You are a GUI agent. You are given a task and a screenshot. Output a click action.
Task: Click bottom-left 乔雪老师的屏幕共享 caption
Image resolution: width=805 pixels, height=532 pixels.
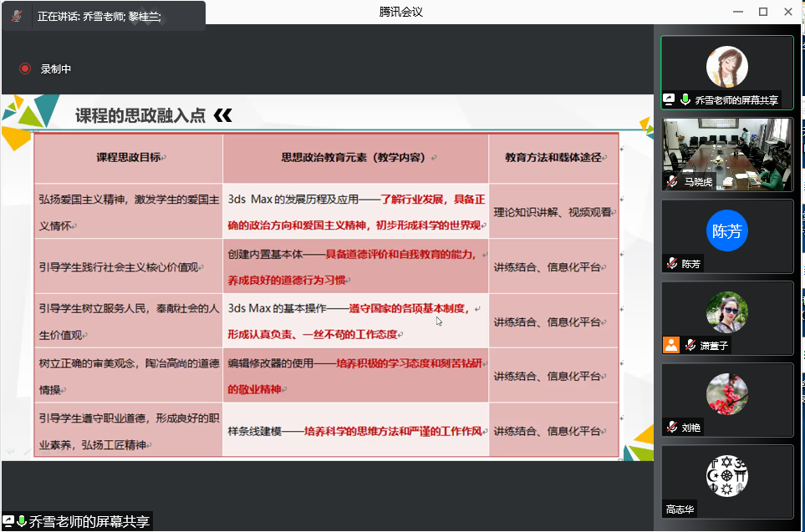point(89,522)
